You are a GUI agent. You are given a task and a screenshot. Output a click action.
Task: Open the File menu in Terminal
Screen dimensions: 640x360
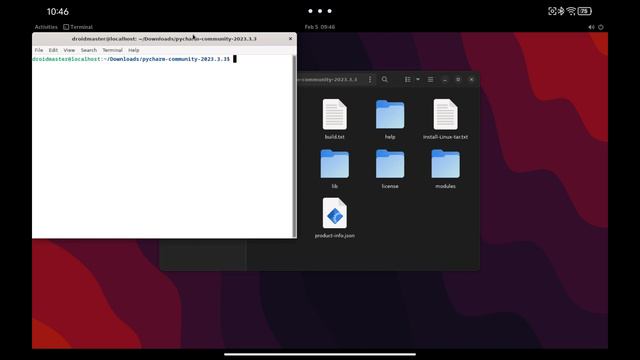pyautogui.click(x=39, y=50)
